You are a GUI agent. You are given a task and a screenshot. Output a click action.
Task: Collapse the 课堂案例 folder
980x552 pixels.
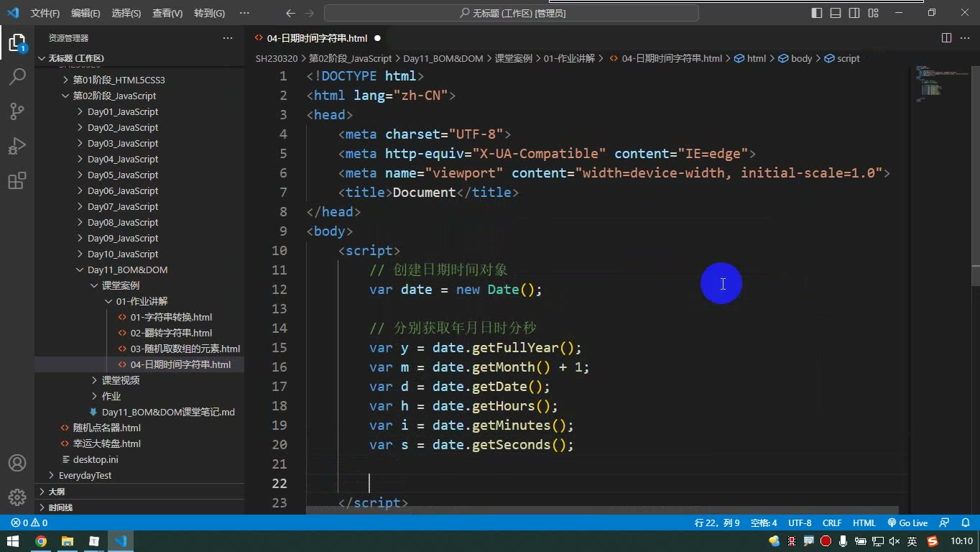(121, 285)
